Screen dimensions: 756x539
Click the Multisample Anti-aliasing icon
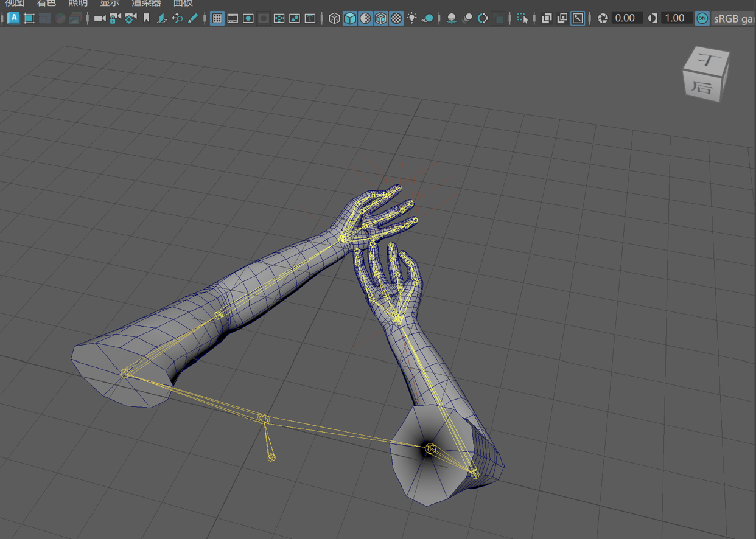click(x=483, y=18)
